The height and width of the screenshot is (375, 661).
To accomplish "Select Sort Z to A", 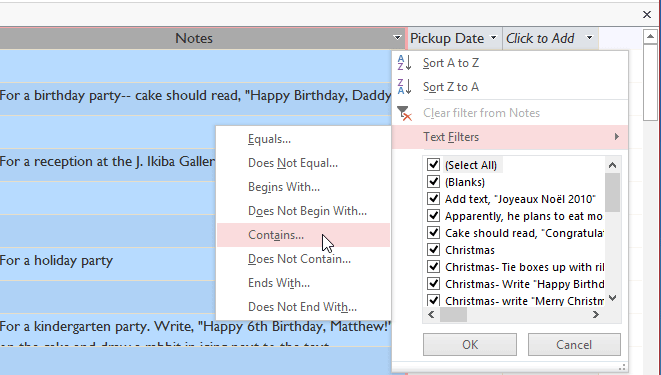I will click(x=510, y=87).
